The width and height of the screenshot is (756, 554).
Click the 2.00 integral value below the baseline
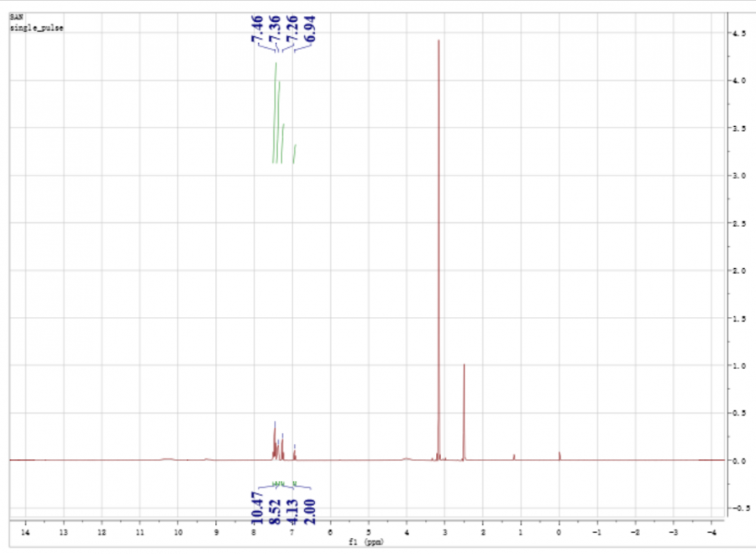tap(309, 512)
